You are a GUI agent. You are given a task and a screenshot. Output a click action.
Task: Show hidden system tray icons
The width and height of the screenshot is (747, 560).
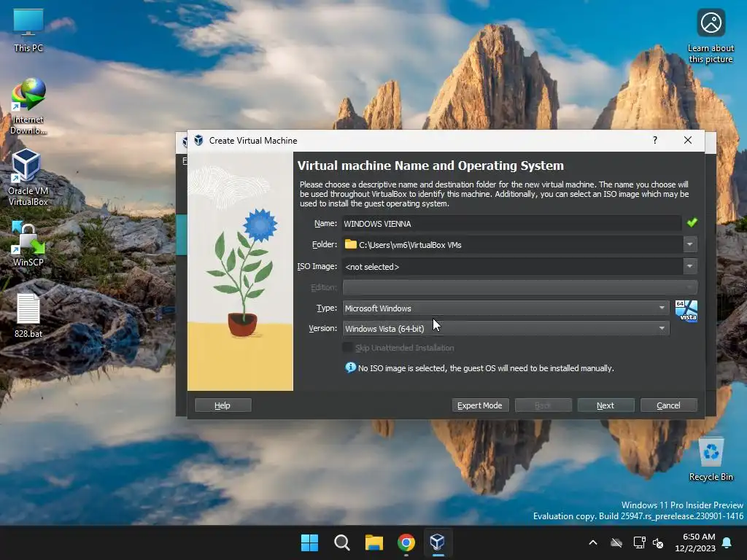click(593, 542)
